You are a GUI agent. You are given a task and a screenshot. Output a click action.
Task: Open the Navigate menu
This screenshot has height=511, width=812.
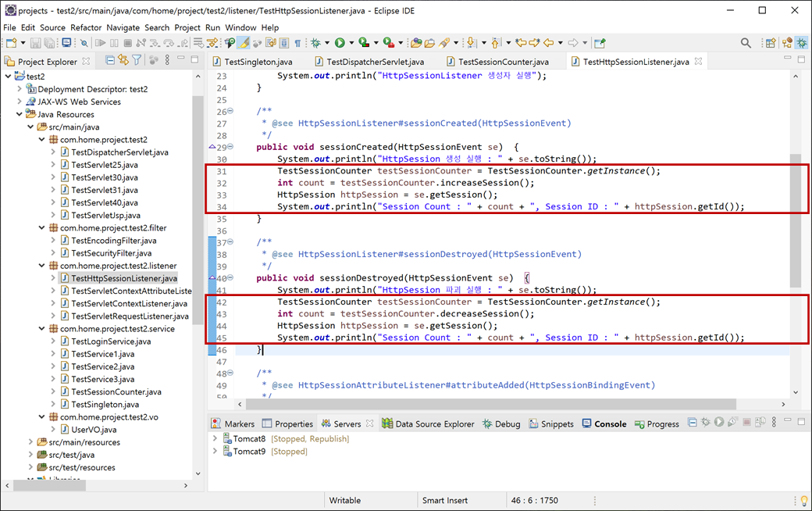pyautogui.click(x=123, y=27)
